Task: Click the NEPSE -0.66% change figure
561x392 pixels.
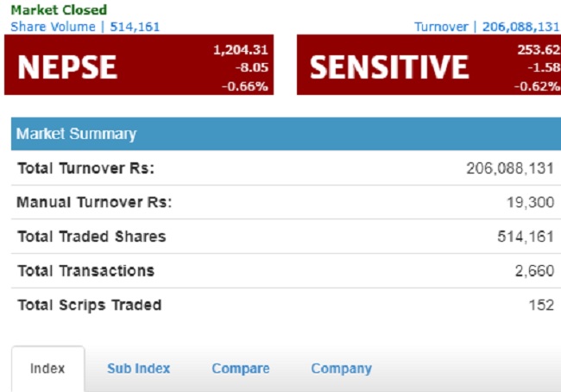Action: (x=245, y=86)
